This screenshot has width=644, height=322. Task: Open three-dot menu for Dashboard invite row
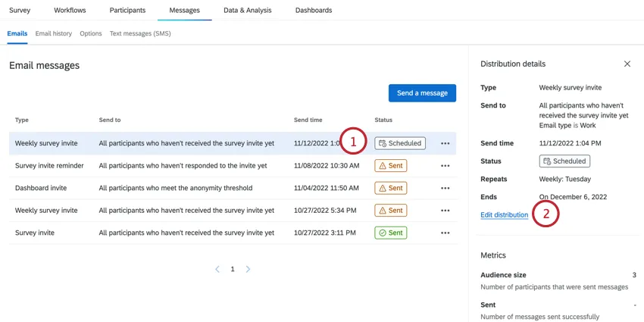[x=445, y=189]
